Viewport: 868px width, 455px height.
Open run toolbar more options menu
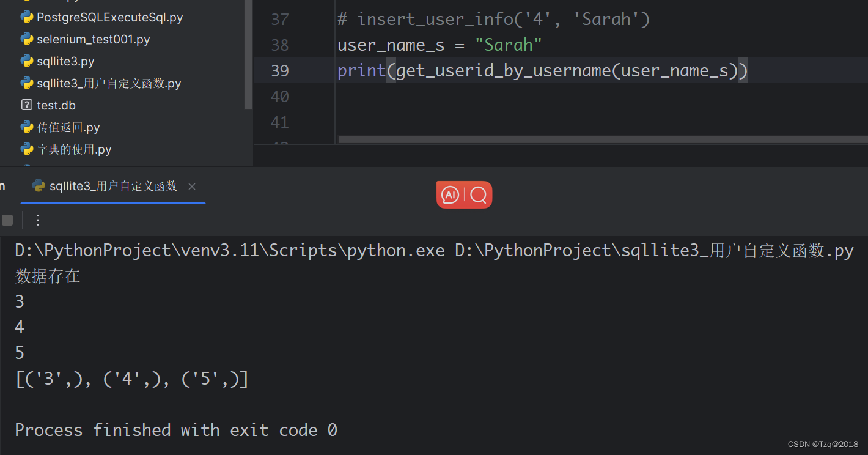coord(38,220)
